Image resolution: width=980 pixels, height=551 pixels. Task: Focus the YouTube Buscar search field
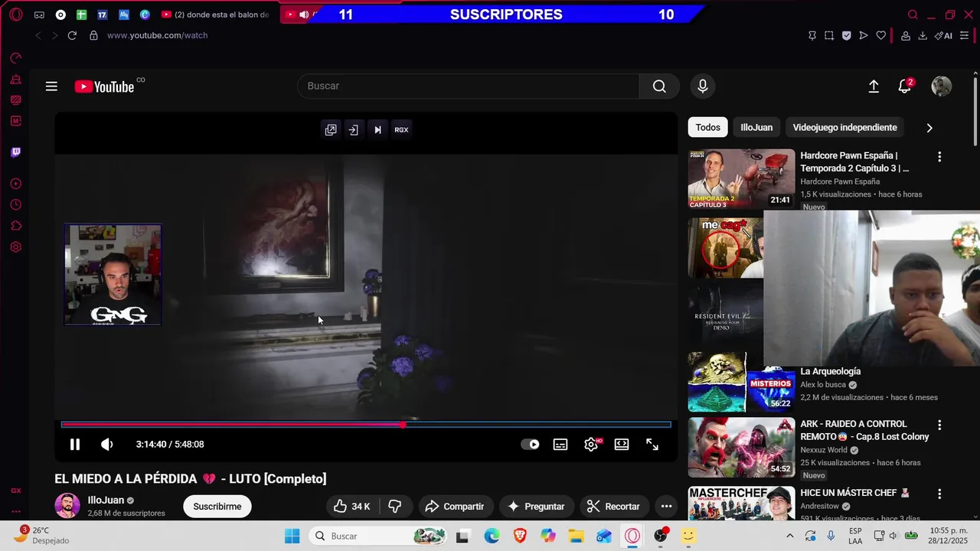[x=469, y=86]
